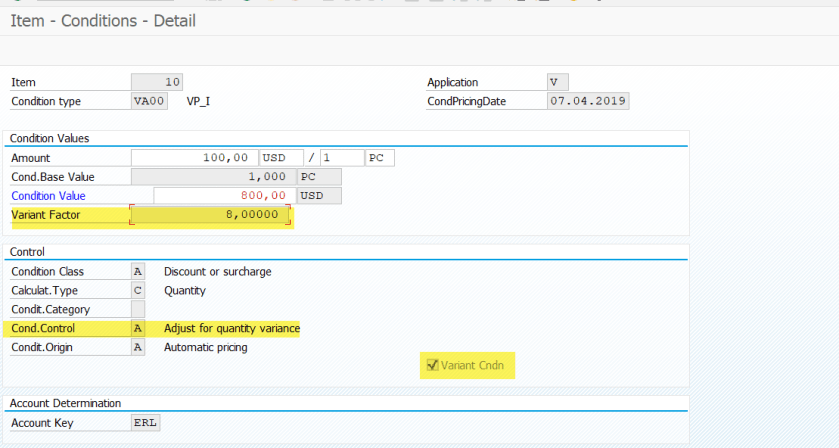The height and width of the screenshot is (448, 839).
Task: Click the Cond.Control field A
Action: point(138,328)
